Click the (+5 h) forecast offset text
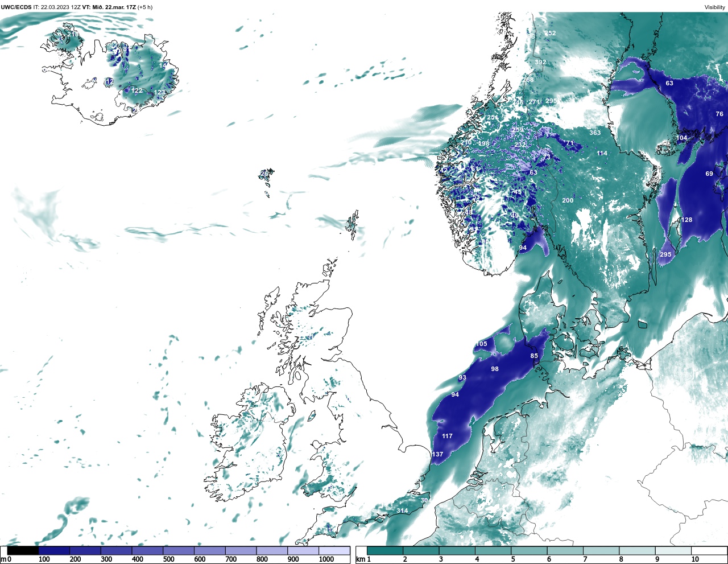The width and height of the screenshot is (728, 564). click(x=145, y=7)
